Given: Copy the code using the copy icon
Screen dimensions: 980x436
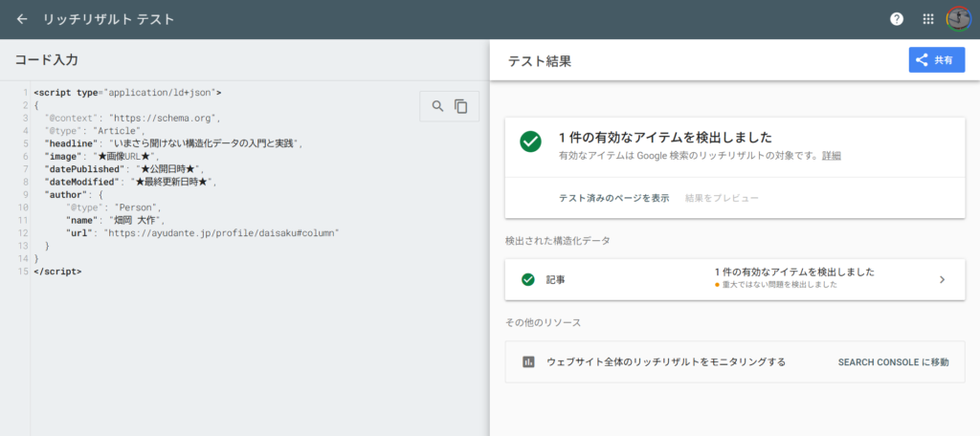Looking at the screenshot, I should click(x=460, y=106).
